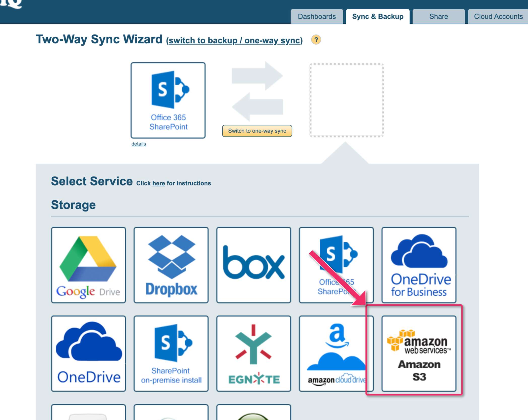Click the empty dashed destination box
528x420 pixels.
(x=346, y=100)
